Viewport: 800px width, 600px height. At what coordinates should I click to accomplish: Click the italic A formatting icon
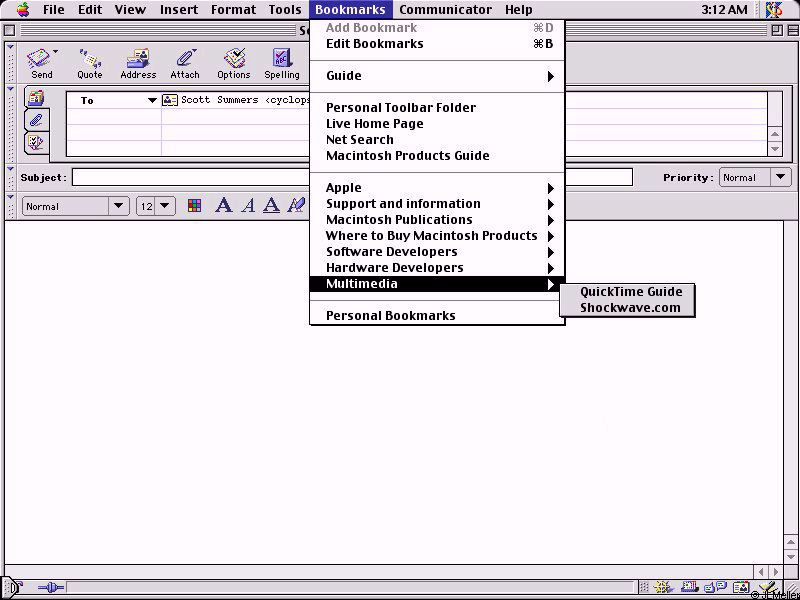tap(248, 206)
